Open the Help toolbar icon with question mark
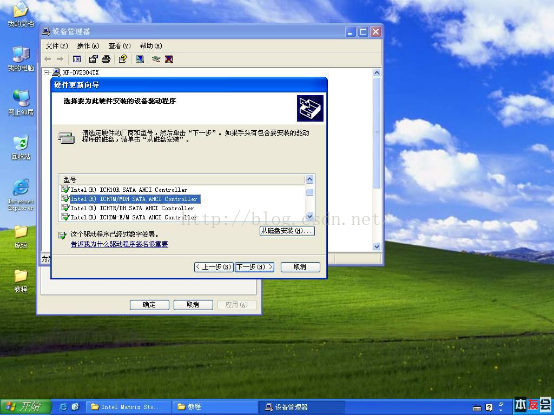554x416 pixels. (x=123, y=59)
